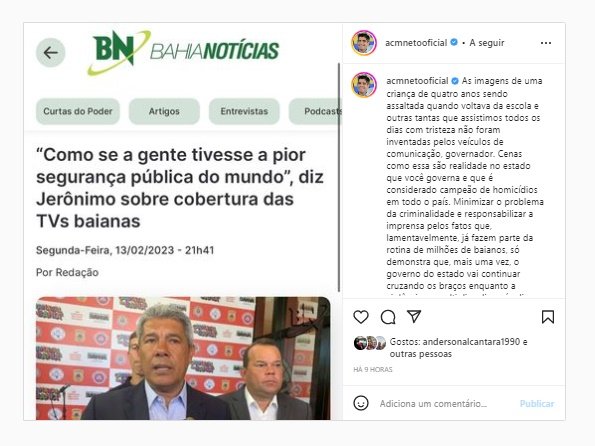
Task: Click the back arrow button
Action: 50,53
